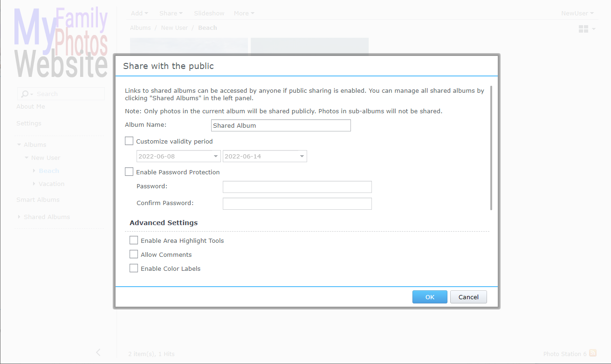Check Enable Area Highlight Tools
611x364 pixels.
(x=134, y=240)
